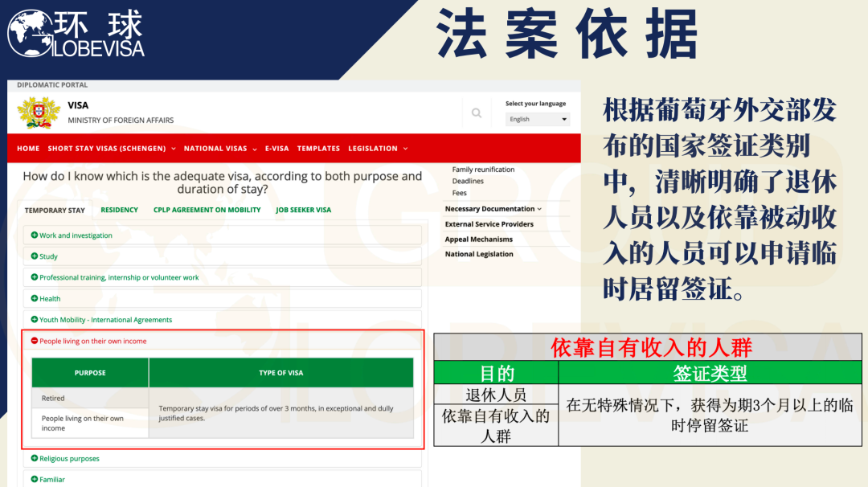Click the Portugal coat of arms logo

[39, 113]
